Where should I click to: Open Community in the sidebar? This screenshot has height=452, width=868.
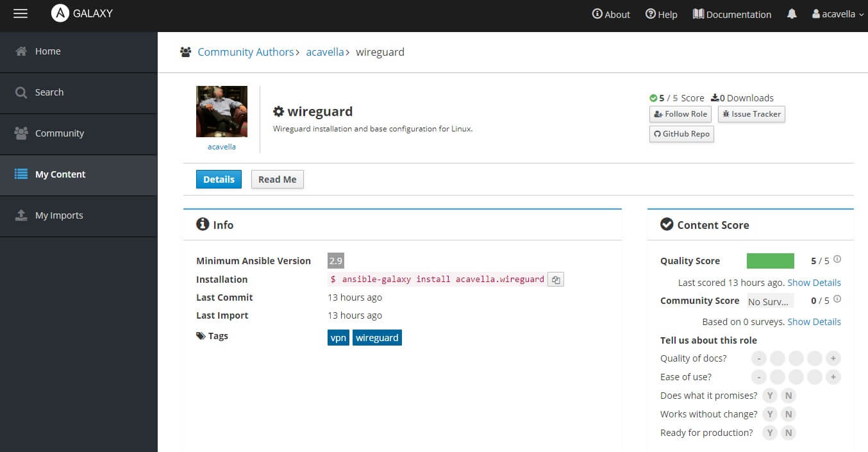pyautogui.click(x=78, y=134)
